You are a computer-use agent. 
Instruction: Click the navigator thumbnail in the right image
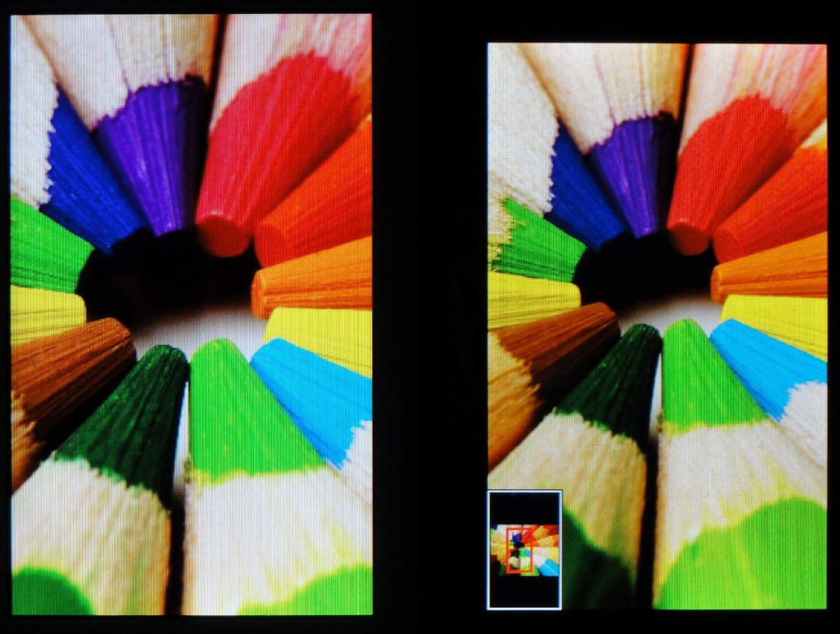tap(524, 549)
